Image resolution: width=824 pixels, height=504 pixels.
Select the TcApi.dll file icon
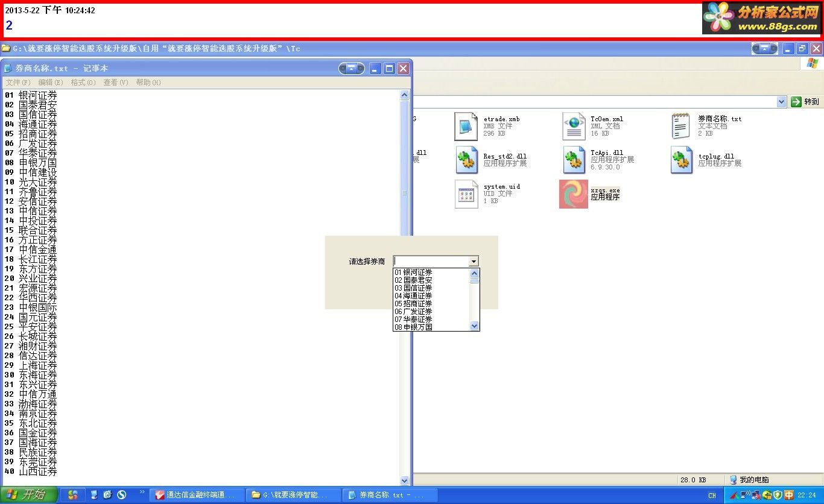[x=574, y=160]
